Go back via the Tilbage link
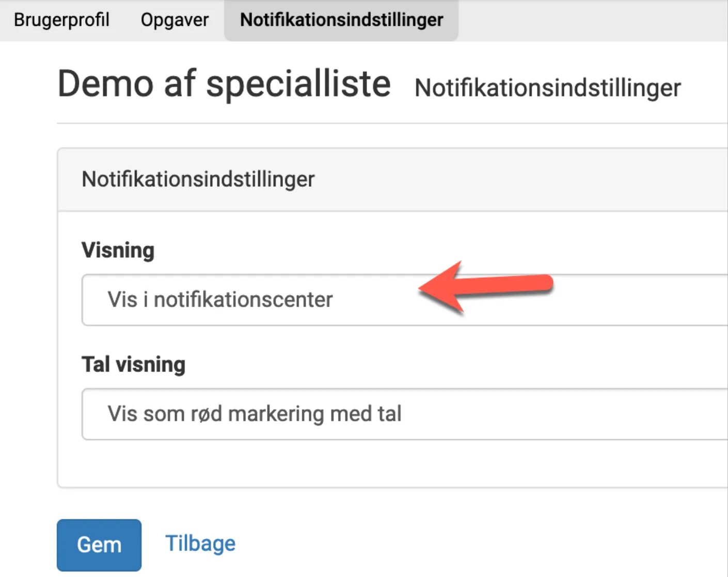728x577 pixels. (200, 543)
